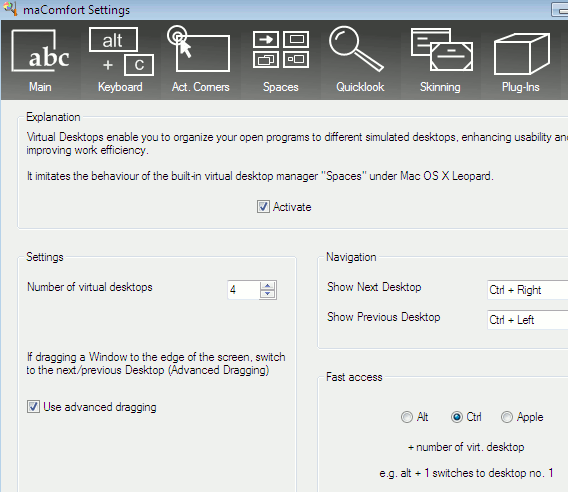Click the 'If dragging a Window' description text
The image size is (568, 492).
pos(156,363)
